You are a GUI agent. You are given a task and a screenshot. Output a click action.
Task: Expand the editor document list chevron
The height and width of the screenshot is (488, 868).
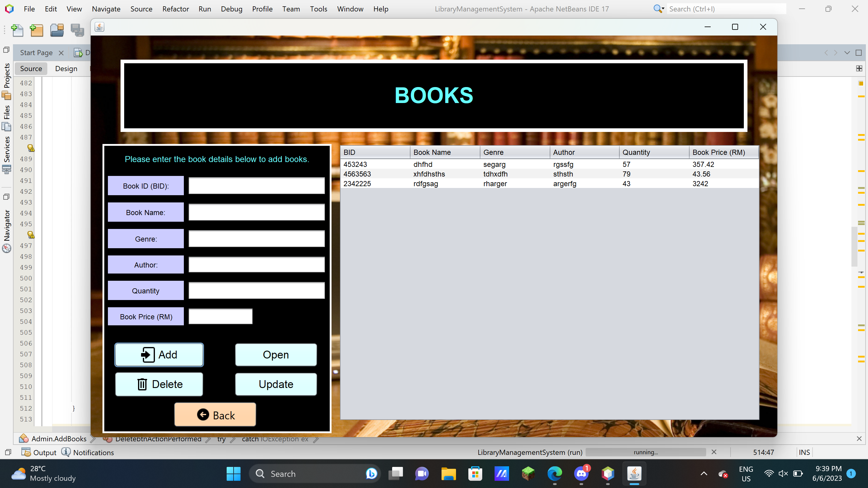point(847,53)
